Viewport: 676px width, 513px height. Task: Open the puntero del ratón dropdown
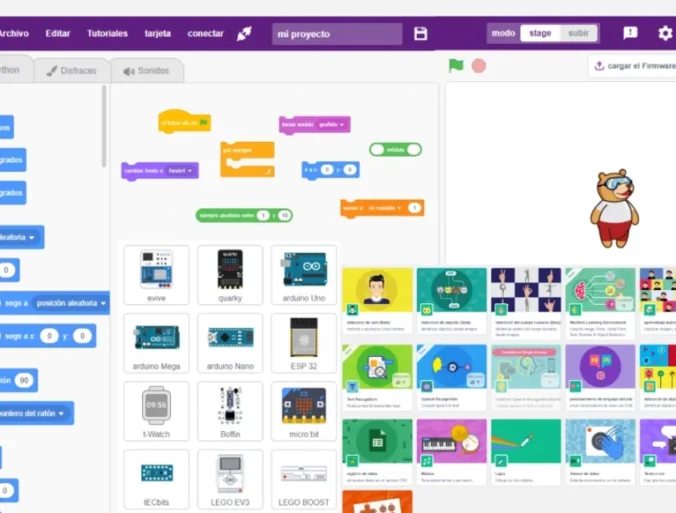31,413
